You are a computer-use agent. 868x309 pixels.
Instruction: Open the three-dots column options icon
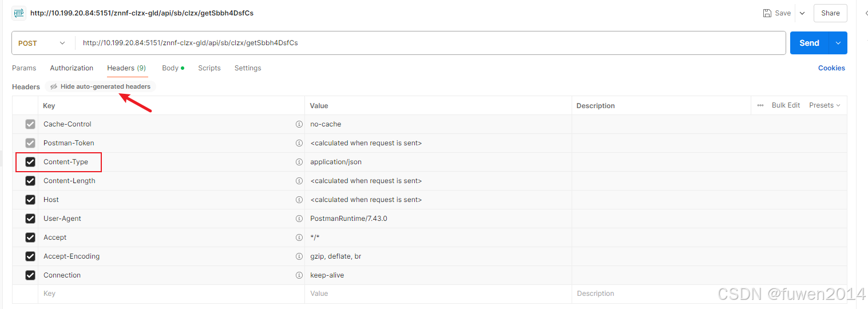(x=760, y=105)
